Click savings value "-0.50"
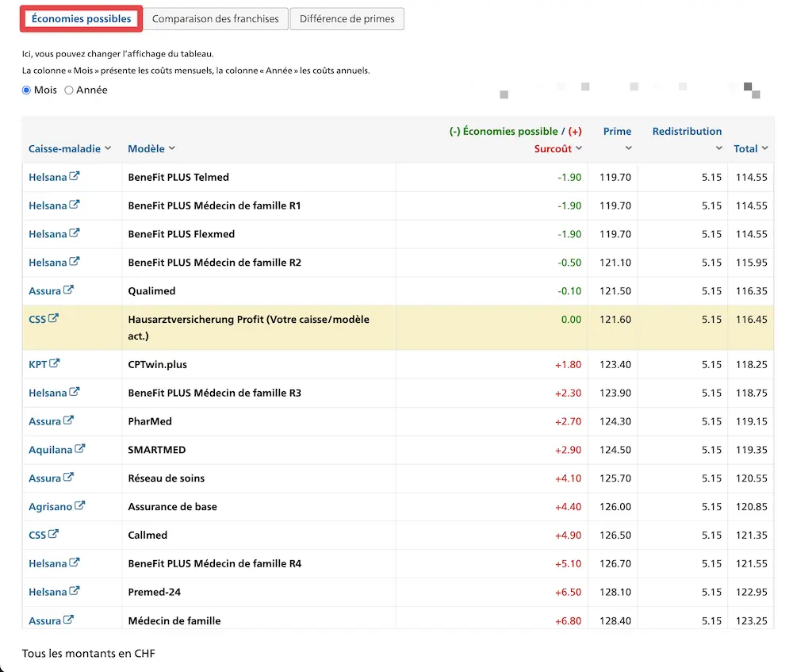The width and height of the screenshot is (793, 672). point(569,262)
